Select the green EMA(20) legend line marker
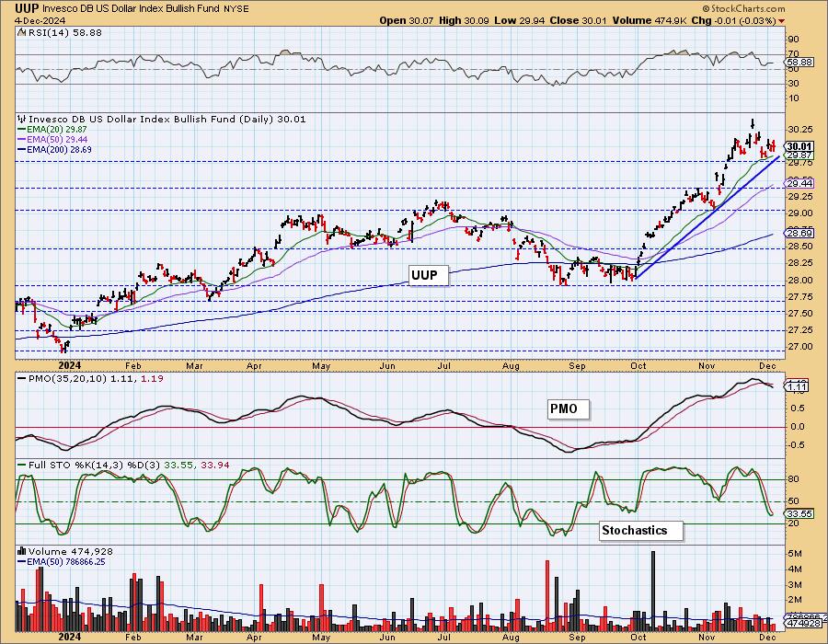The image size is (828, 644). click(22, 130)
